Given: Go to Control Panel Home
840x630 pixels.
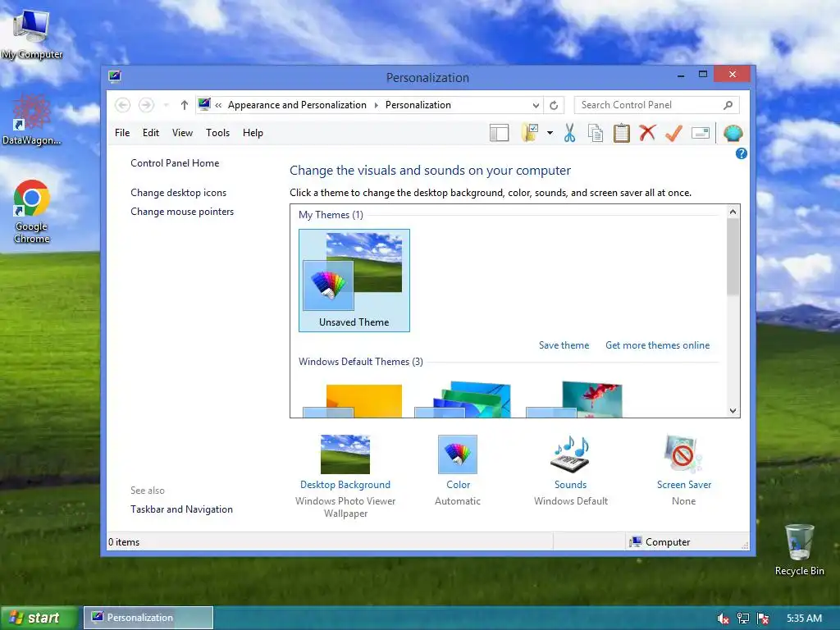Looking at the screenshot, I should click(175, 163).
